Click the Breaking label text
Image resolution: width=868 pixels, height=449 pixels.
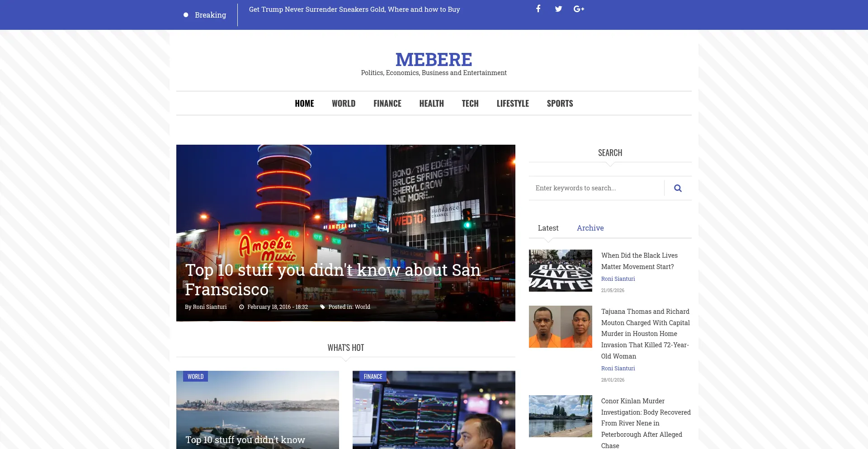pos(210,15)
